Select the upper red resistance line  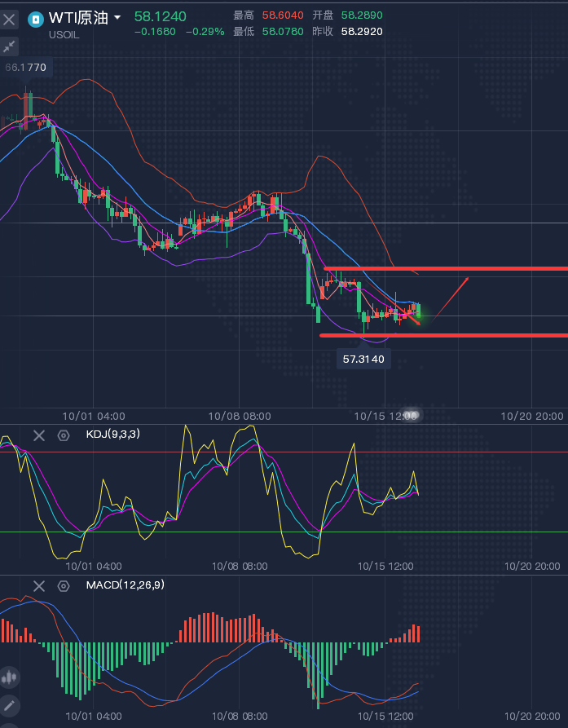489,268
